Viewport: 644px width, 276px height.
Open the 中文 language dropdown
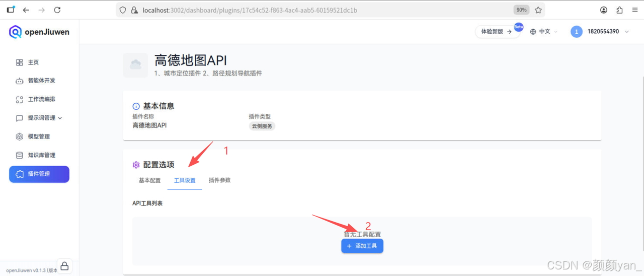point(544,32)
